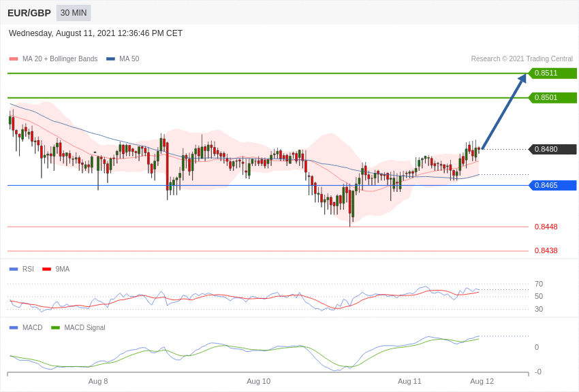This screenshot has height=392, width=579.
Task: Click the RSI 30 axis value
Action: click(x=539, y=310)
